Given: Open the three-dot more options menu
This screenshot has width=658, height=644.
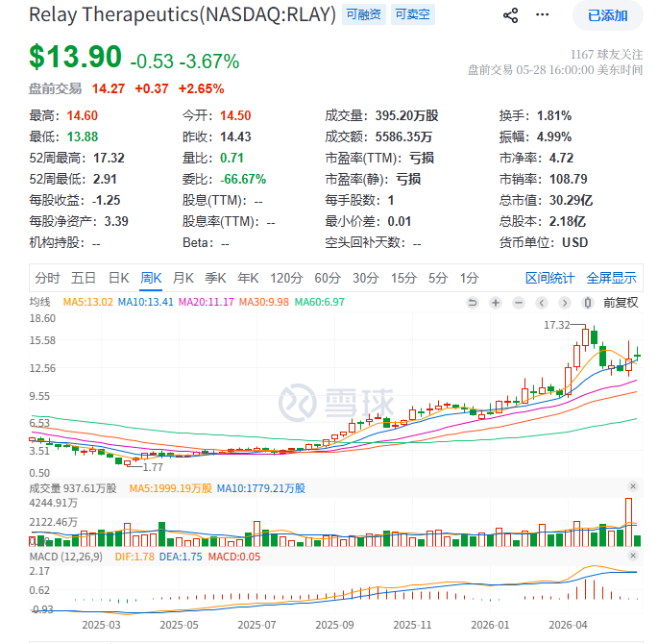Looking at the screenshot, I should (x=542, y=15).
